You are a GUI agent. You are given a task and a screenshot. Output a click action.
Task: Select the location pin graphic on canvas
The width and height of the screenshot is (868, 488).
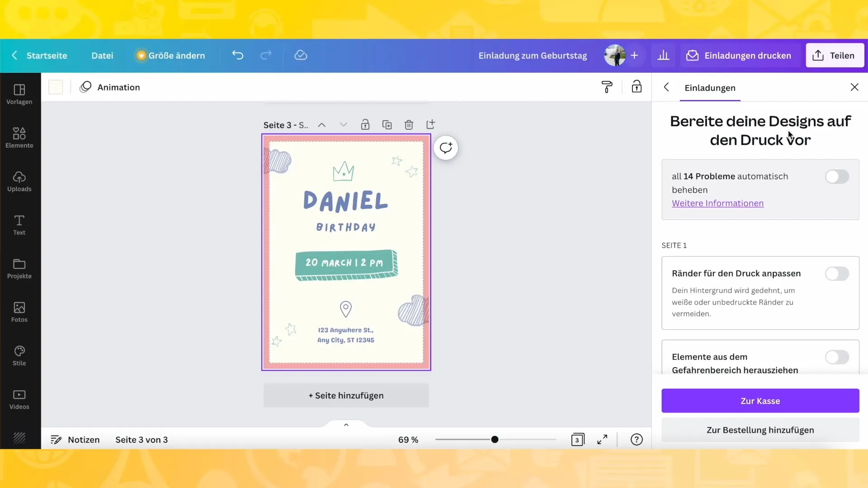click(x=346, y=309)
